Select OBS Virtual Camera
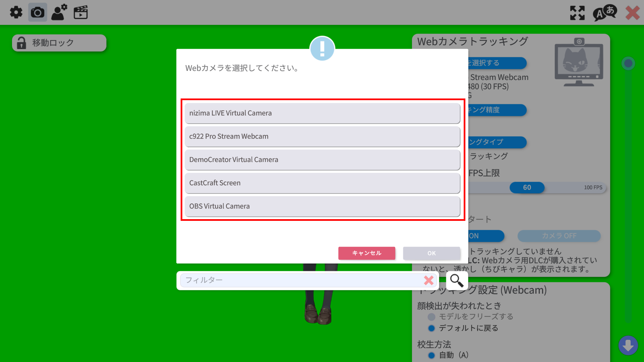This screenshot has height=362, width=644. coord(322,206)
